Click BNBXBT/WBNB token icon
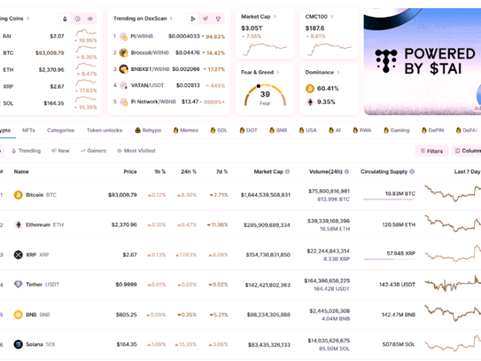 pyautogui.click(x=124, y=69)
